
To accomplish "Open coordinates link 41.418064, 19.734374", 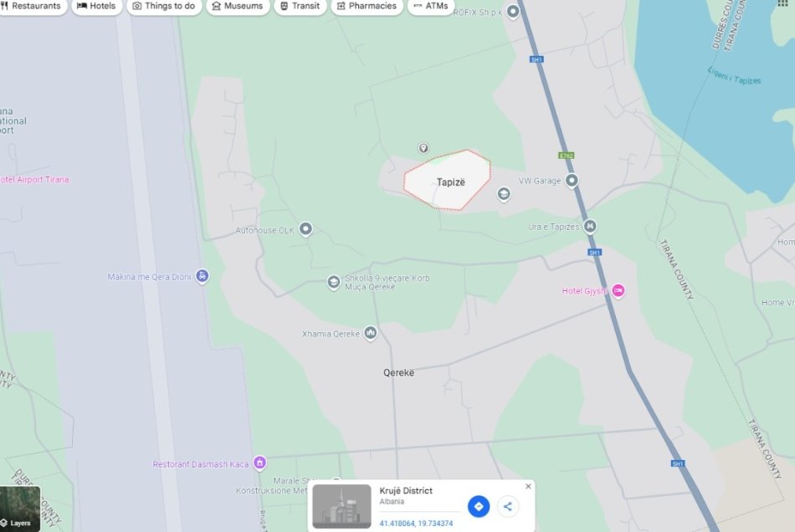I will [x=416, y=524].
